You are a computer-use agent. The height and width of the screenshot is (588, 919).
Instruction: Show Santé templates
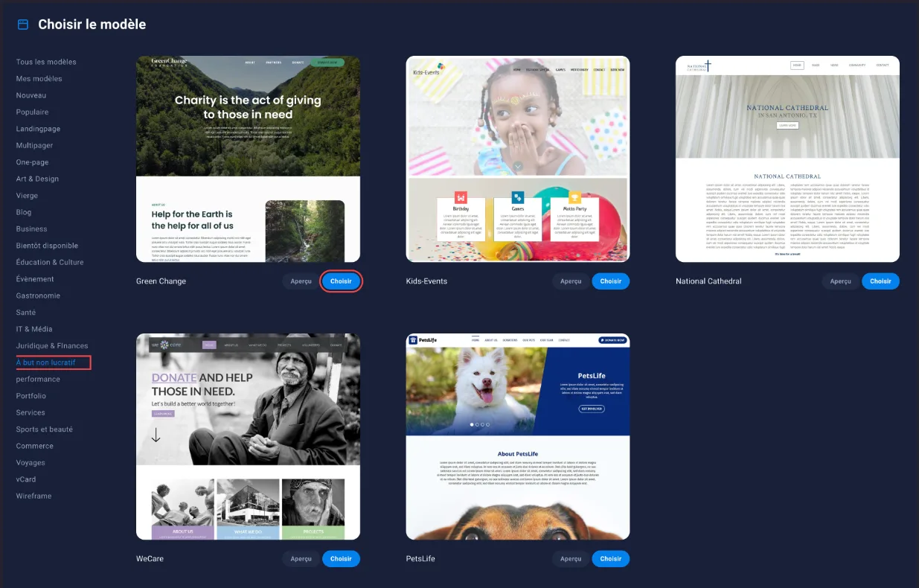(26, 313)
